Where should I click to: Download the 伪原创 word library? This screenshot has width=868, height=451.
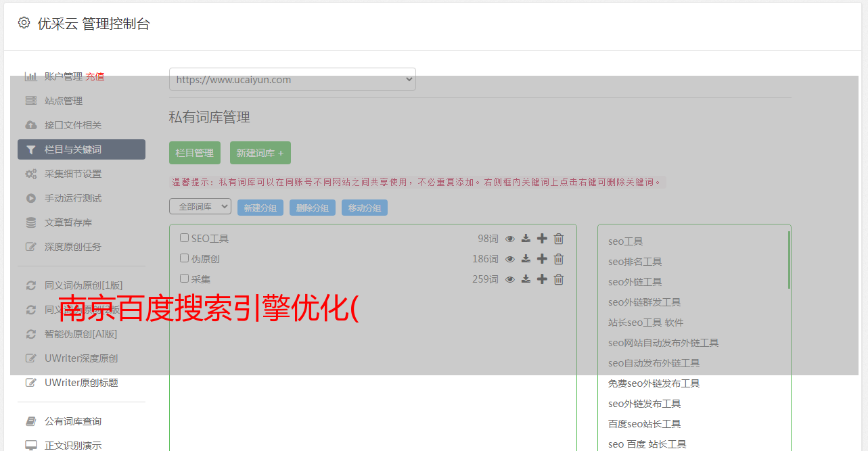[526, 259]
